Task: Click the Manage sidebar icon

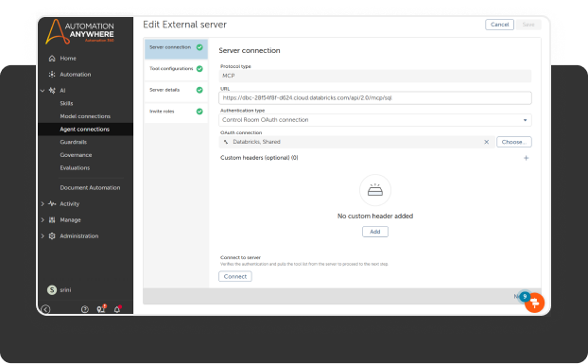Action: pos(52,219)
